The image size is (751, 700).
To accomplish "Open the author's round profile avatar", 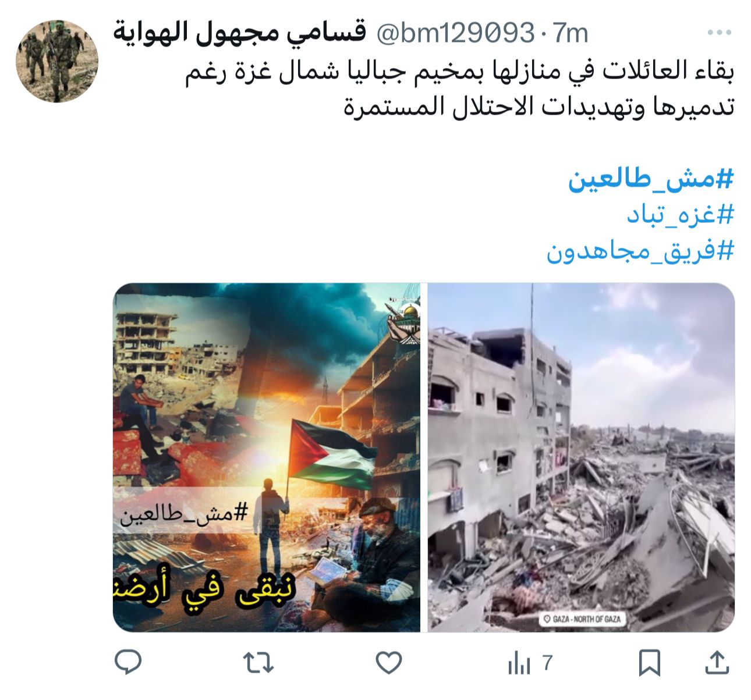I will click(x=57, y=62).
